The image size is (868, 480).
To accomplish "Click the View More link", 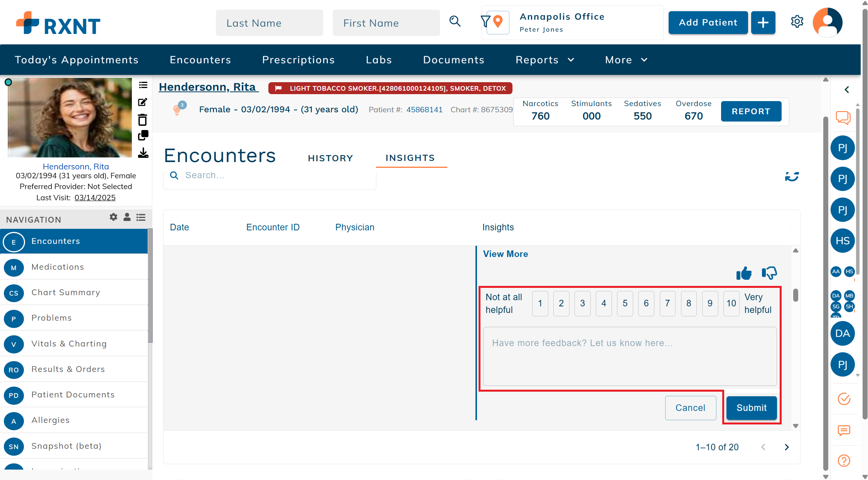I will [506, 254].
